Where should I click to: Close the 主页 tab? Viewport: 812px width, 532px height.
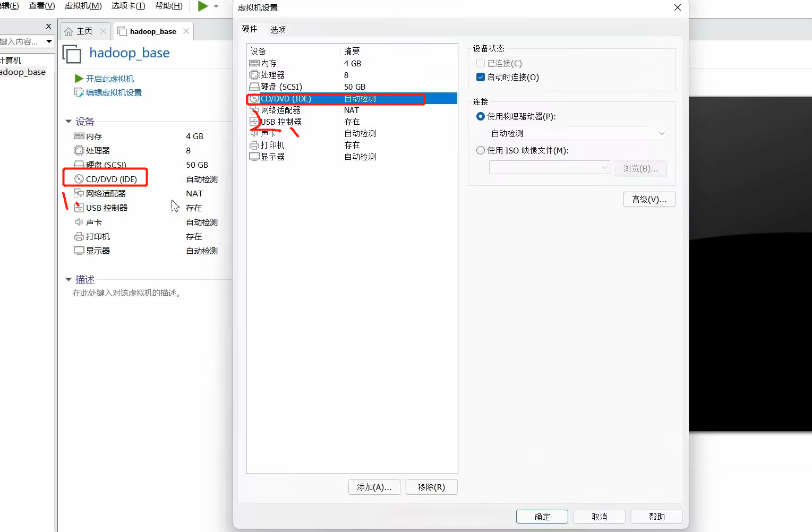tap(103, 31)
